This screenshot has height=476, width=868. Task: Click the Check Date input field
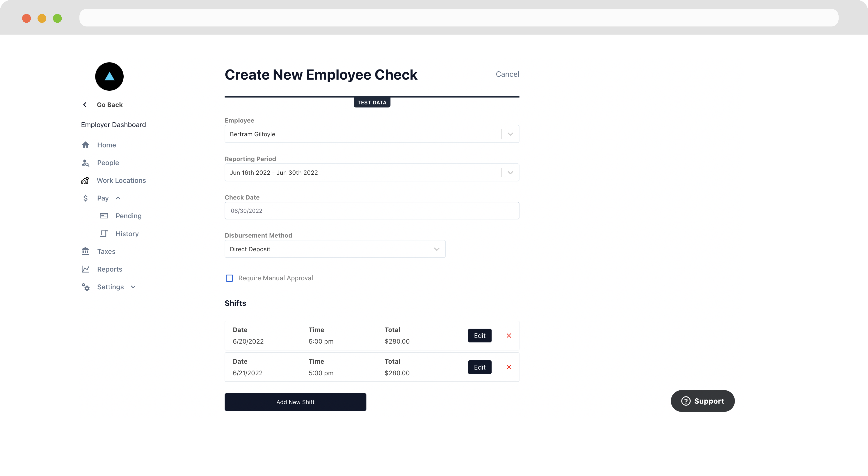(x=372, y=211)
